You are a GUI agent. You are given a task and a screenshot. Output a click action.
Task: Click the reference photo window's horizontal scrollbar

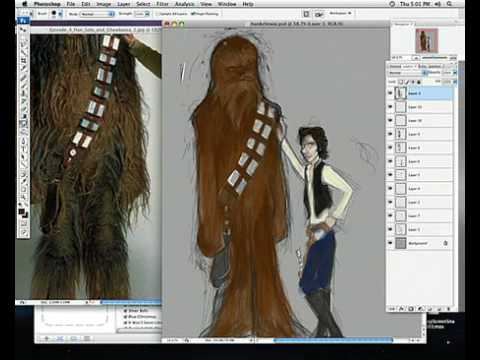(x=130, y=302)
